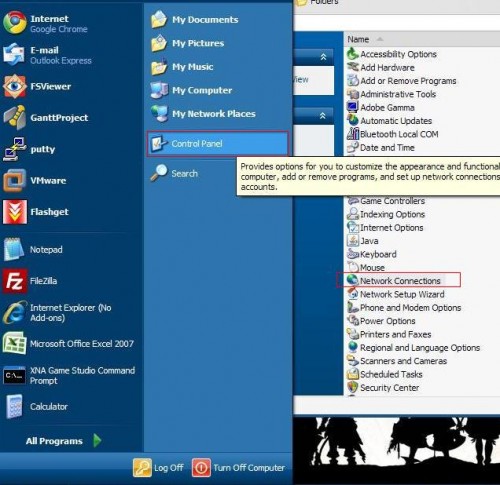This screenshot has height=485, width=500.
Task: Select Add or Remove Programs entry
Action: click(402, 81)
